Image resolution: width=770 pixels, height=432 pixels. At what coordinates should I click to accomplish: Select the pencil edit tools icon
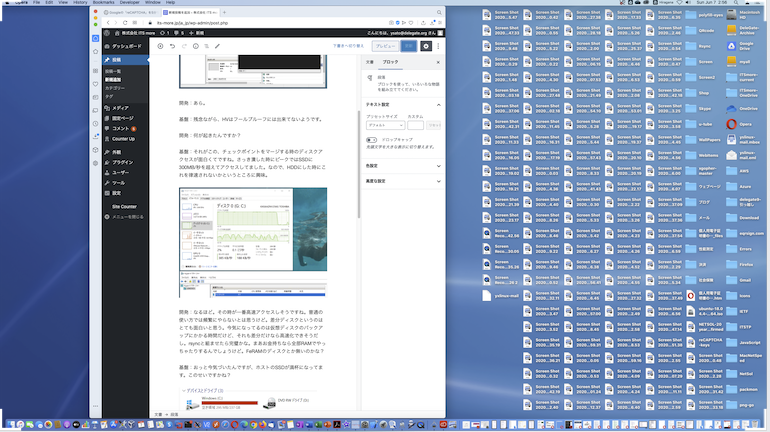pyautogui.click(x=220, y=46)
